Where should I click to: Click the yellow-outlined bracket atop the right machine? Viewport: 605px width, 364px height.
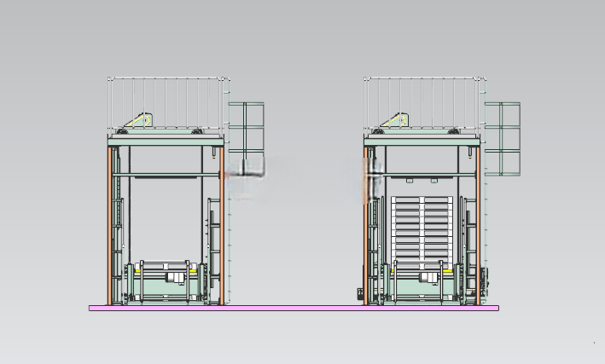pyautogui.click(x=395, y=120)
